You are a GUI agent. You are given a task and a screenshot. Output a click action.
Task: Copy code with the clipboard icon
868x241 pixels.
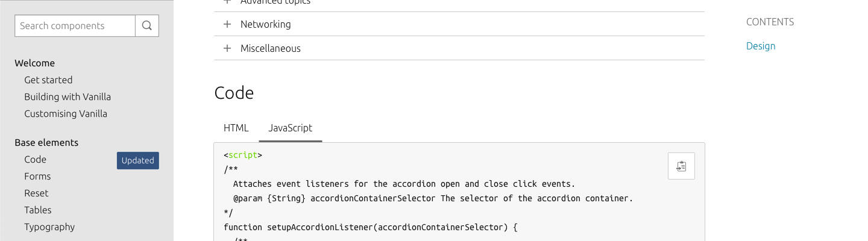point(681,166)
